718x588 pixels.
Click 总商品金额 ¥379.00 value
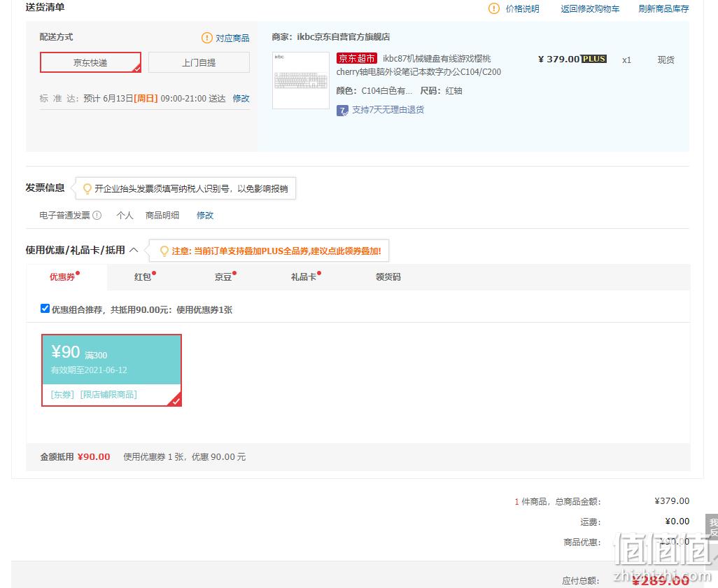pyautogui.click(x=672, y=501)
